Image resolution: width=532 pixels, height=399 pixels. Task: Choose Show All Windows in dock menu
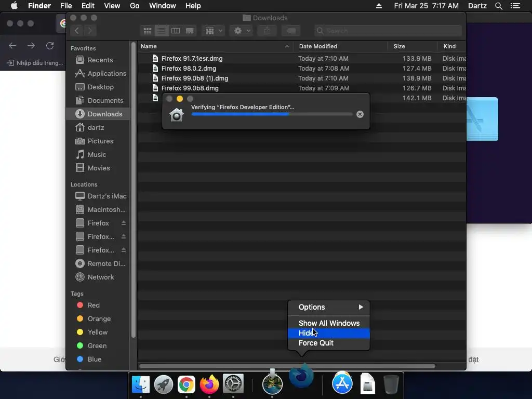[x=329, y=323]
